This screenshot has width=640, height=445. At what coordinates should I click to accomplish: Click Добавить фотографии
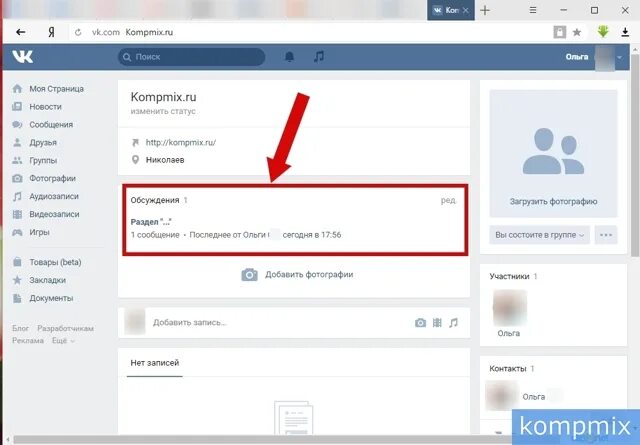(x=309, y=274)
